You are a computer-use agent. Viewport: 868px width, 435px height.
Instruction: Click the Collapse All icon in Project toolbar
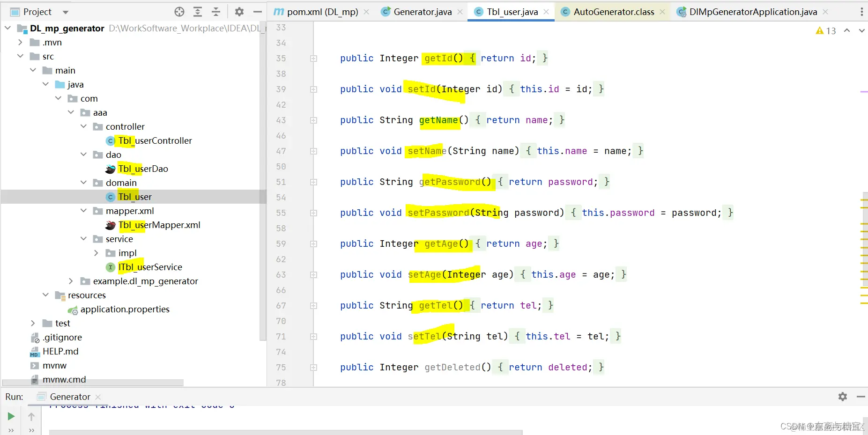point(216,12)
